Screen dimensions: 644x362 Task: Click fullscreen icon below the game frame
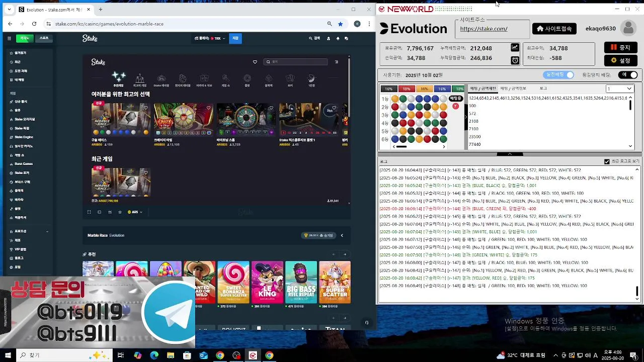89,212
